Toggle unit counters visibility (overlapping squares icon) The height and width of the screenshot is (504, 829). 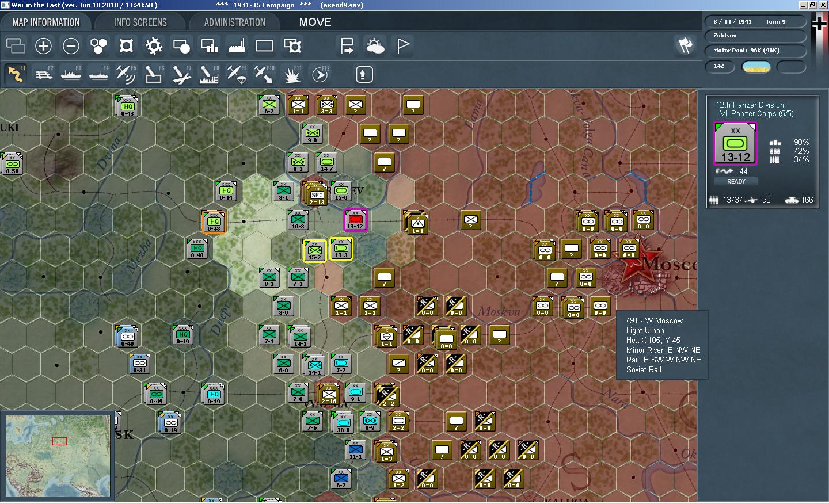(x=16, y=45)
